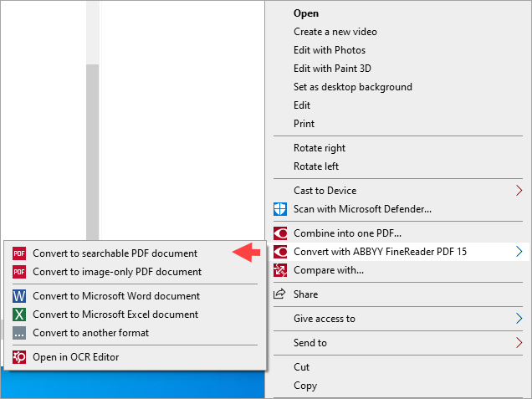Image resolution: width=532 pixels, height=399 pixels.
Task: Choose Convert to searchable PDF document
Action: point(115,253)
